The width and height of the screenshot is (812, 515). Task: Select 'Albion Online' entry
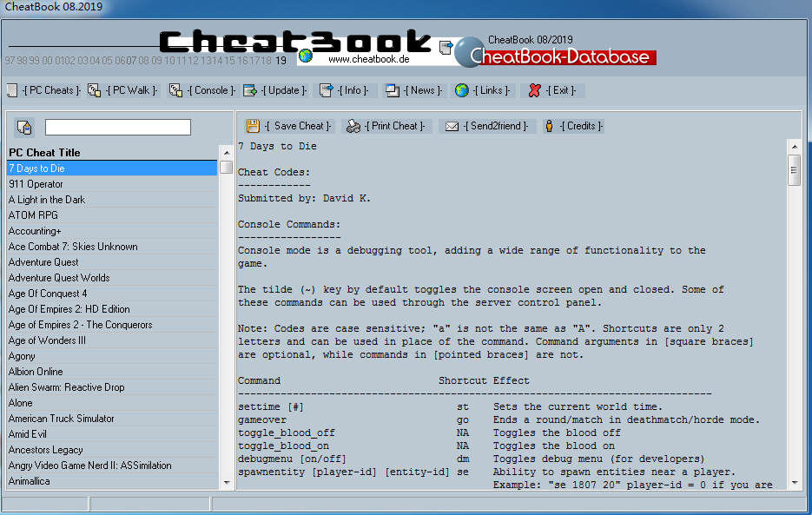[x=112, y=372]
